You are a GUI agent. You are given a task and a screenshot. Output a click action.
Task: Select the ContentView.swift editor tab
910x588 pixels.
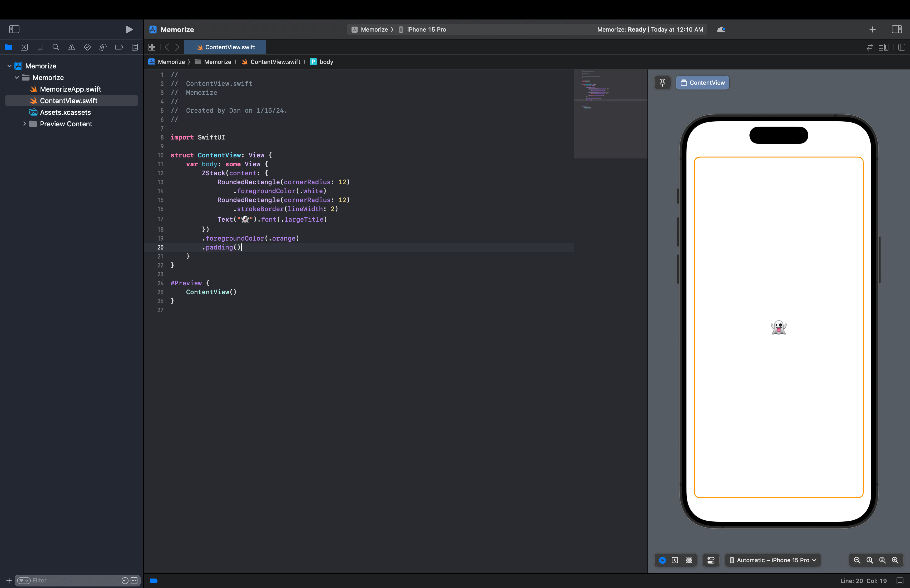[x=225, y=47]
